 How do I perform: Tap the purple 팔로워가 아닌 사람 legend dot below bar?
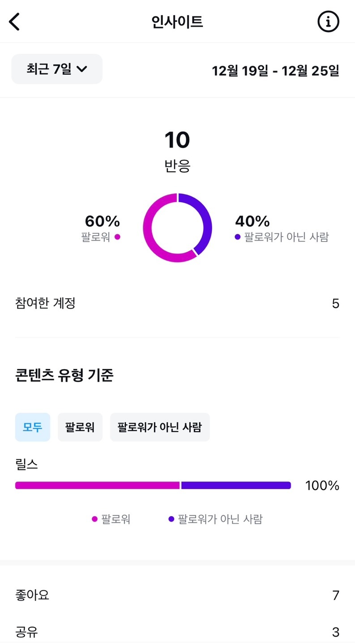[171, 519]
